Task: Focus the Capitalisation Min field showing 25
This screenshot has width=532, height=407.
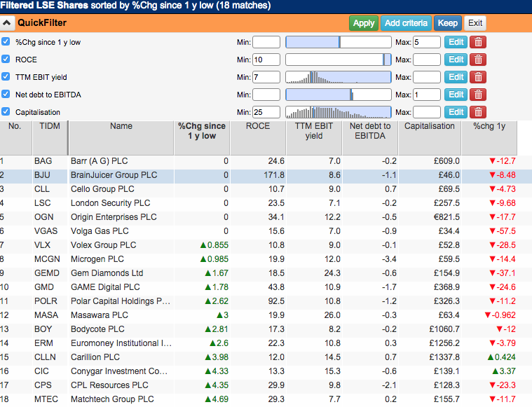Action: pyautogui.click(x=266, y=112)
